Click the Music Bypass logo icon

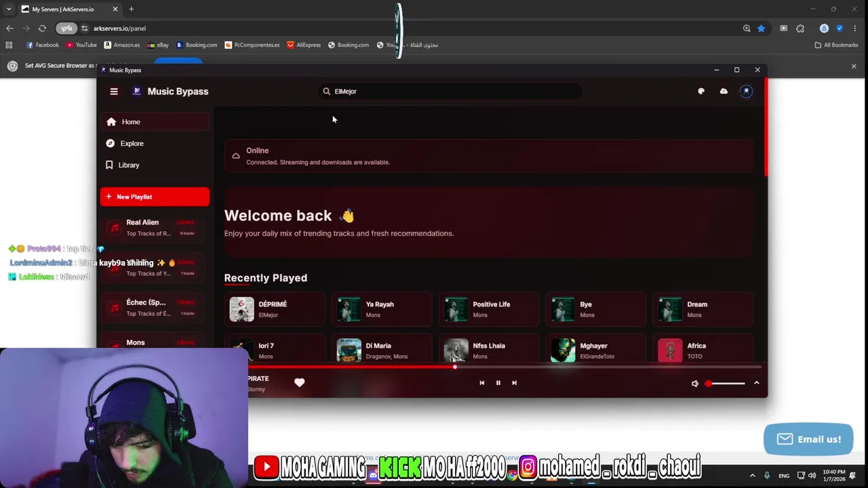(137, 91)
